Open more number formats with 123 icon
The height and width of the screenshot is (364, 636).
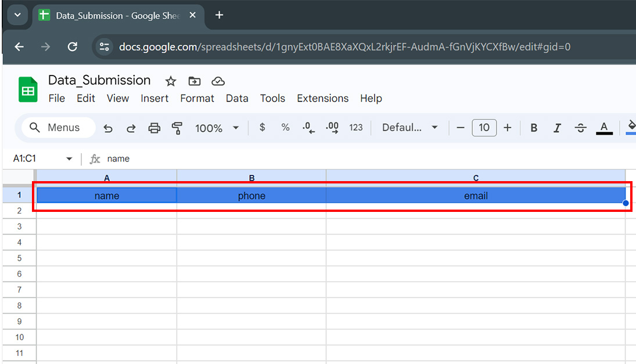pos(355,128)
